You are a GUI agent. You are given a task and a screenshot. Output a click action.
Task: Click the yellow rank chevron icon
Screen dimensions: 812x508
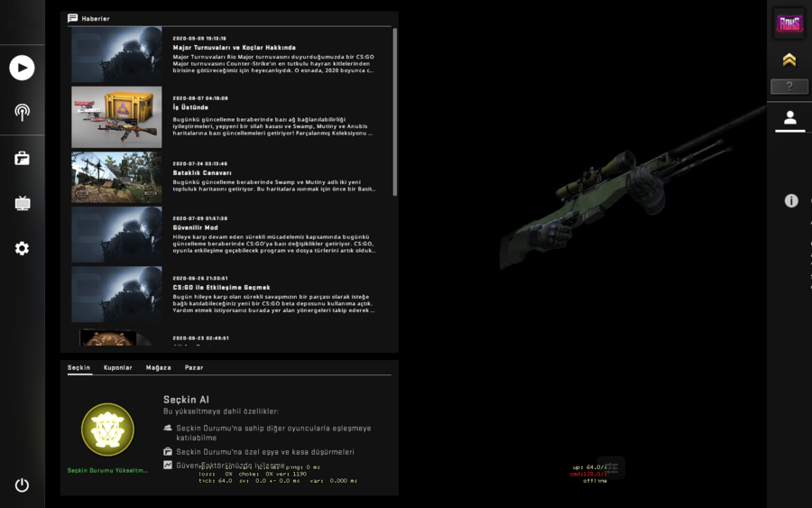[789, 60]
